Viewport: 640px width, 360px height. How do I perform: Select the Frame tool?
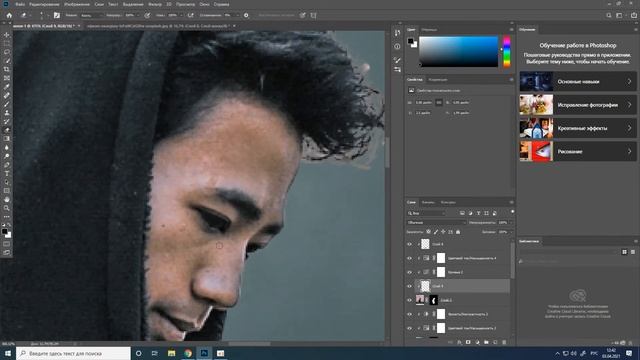click(7, 78)
